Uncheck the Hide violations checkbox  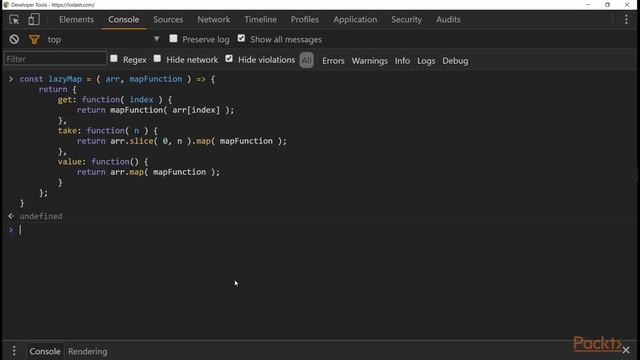229,58
